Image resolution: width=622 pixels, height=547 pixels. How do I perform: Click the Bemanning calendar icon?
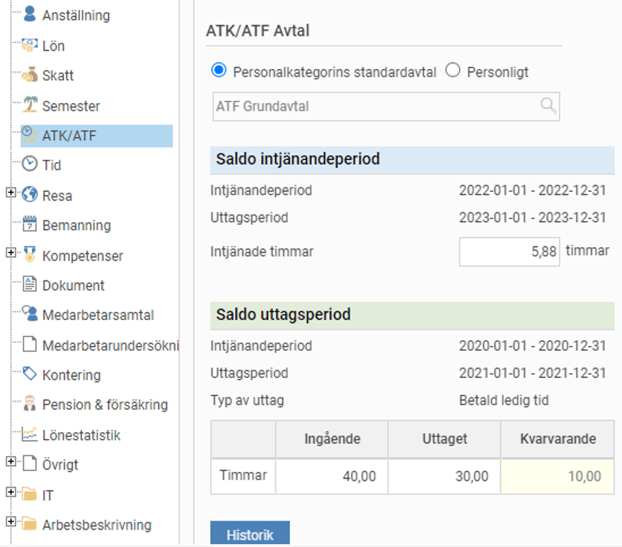29,225
